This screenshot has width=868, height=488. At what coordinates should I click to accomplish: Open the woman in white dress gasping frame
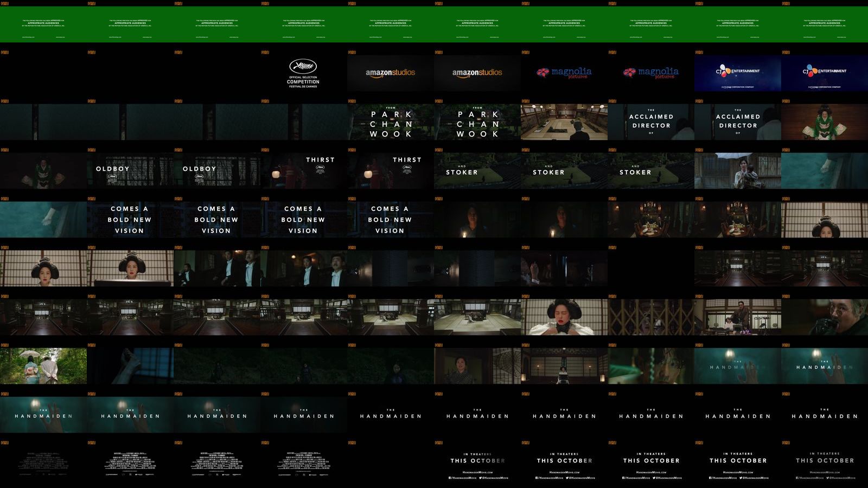coord(564,317)
